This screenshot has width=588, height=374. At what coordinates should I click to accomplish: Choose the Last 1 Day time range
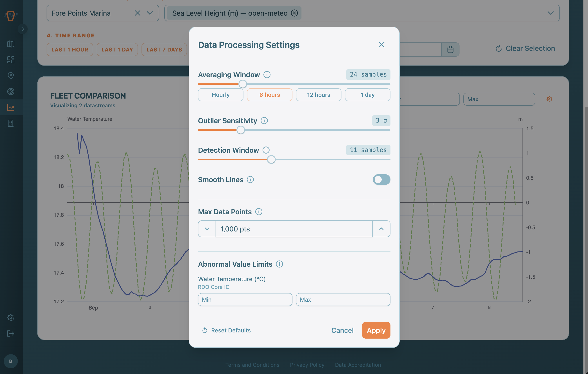tap(117, 50)
